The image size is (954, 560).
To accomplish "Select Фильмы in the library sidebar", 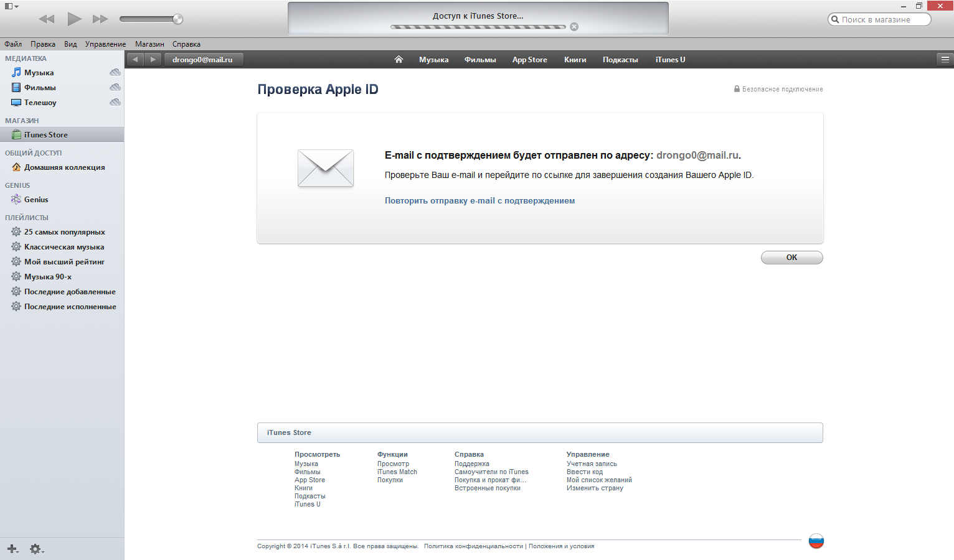I will 40,88.
